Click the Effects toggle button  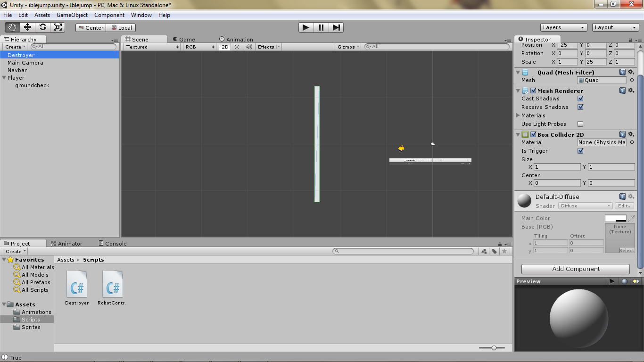click(x=266, y=47)
